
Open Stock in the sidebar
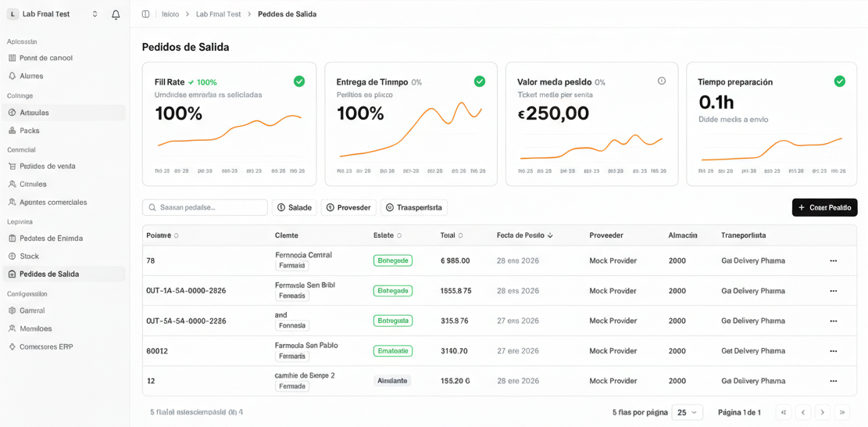(64, 257)
